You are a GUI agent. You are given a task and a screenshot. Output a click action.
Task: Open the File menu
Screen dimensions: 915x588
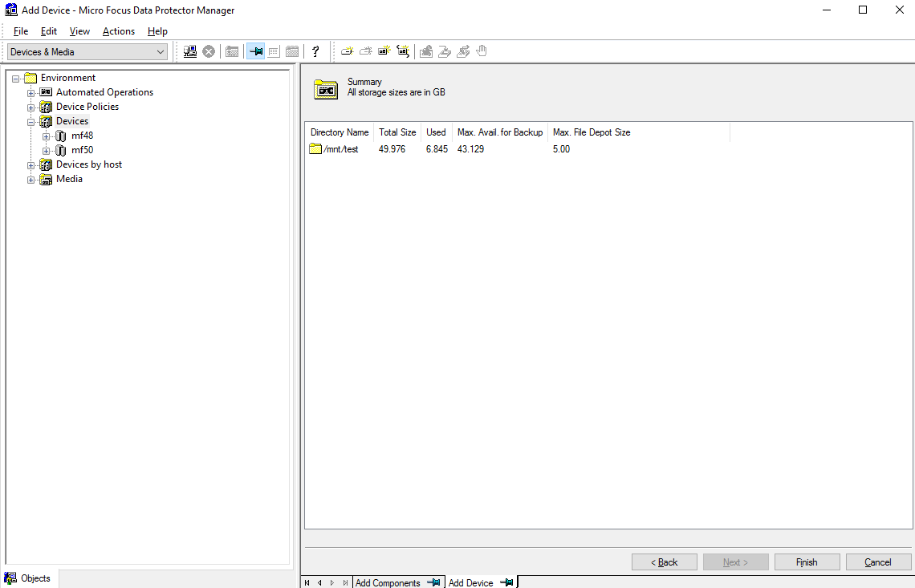pyautogui.click(x=20, y=31)
